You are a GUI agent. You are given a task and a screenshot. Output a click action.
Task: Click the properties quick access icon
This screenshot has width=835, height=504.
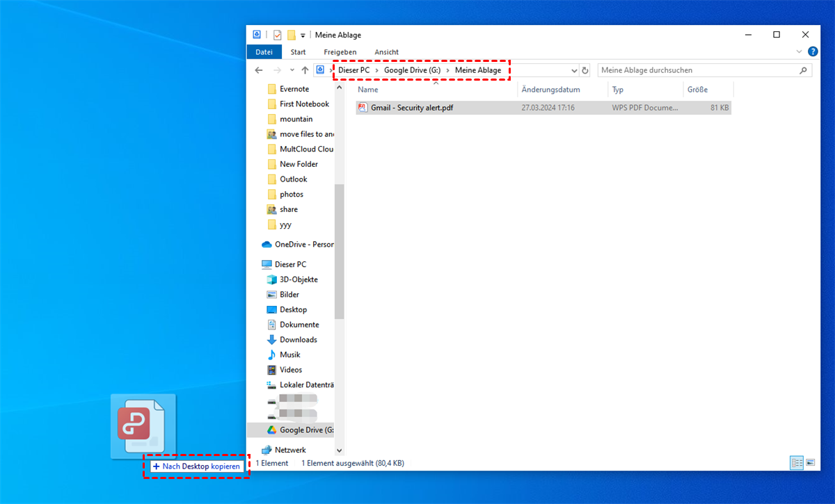click(278, 35)
